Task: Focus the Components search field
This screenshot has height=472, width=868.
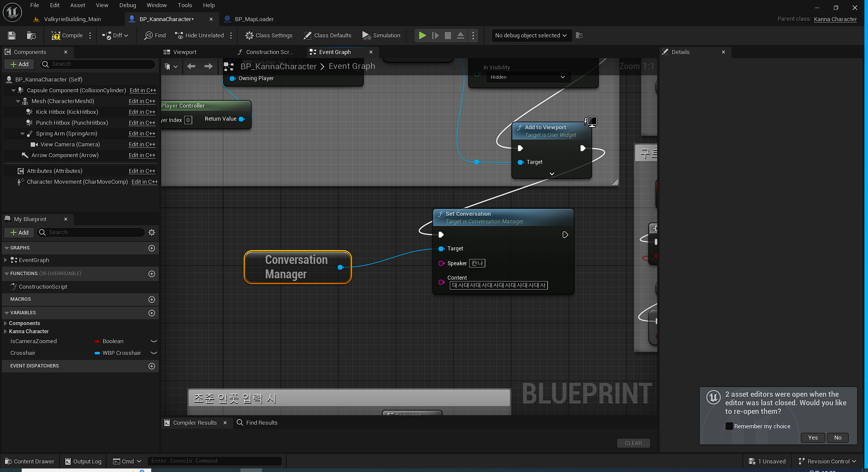Action: pos(98,64)
